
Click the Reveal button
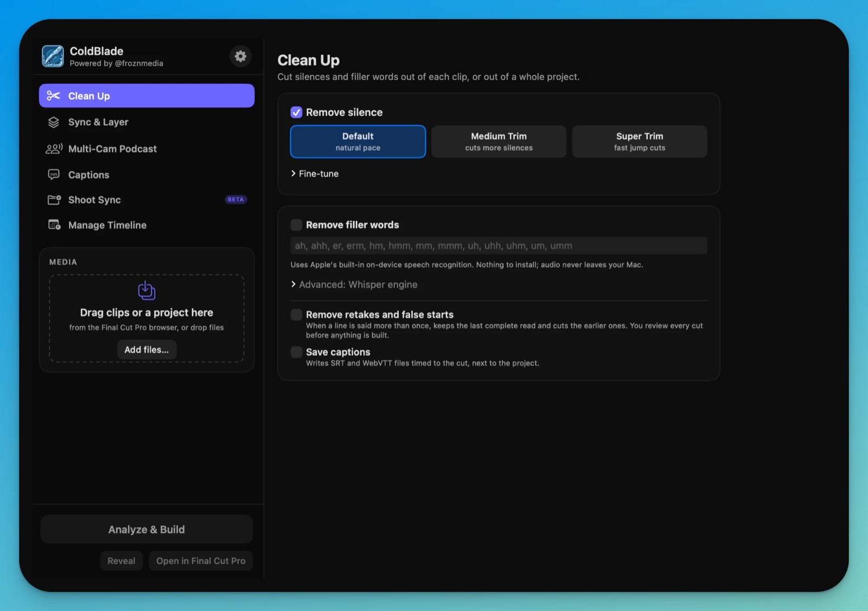point(122,561)
